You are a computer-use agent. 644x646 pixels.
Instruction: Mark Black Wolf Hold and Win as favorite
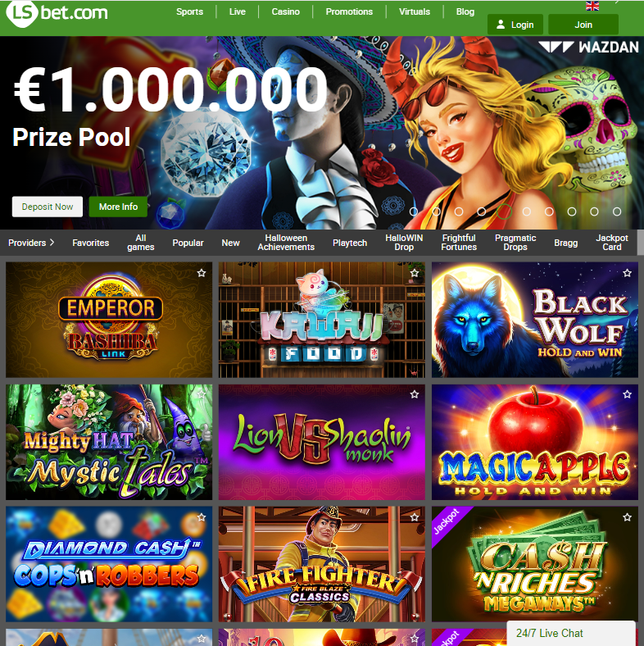tap(627, 273)
